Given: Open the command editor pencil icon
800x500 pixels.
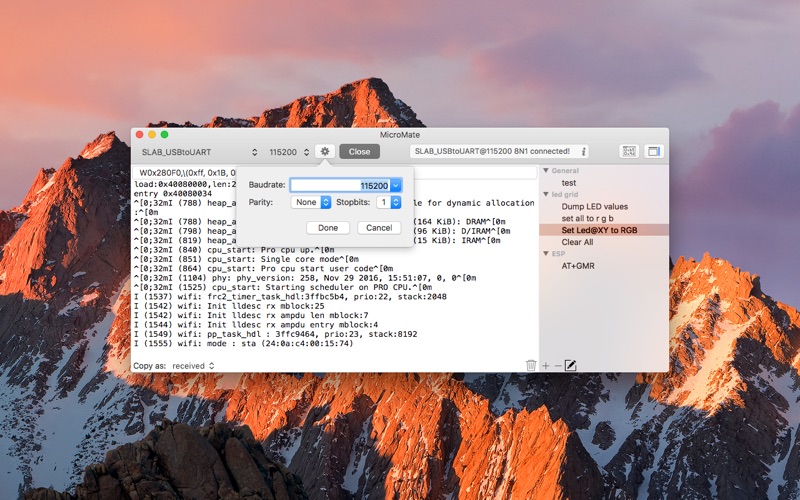Looking at the screenshot, I should [570, 365].
